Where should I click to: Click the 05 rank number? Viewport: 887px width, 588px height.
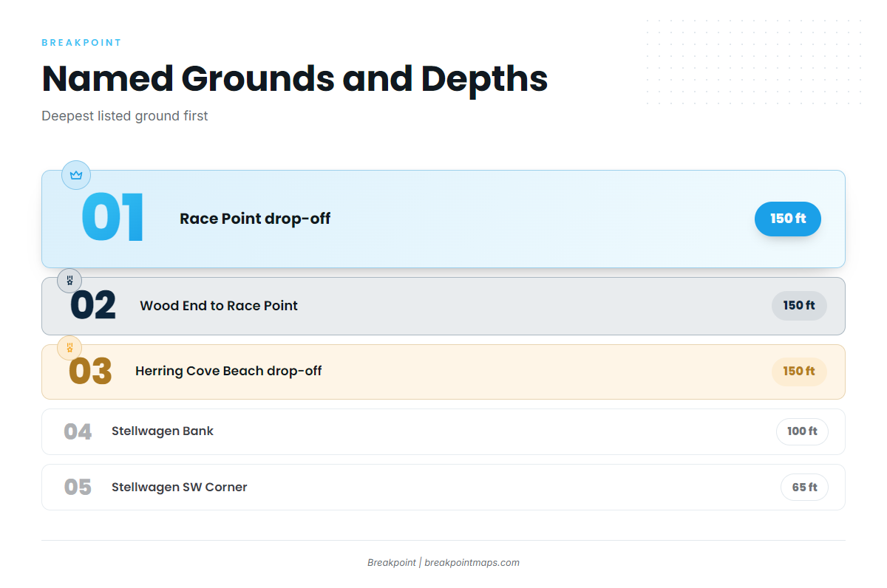[x=78, y=488]
